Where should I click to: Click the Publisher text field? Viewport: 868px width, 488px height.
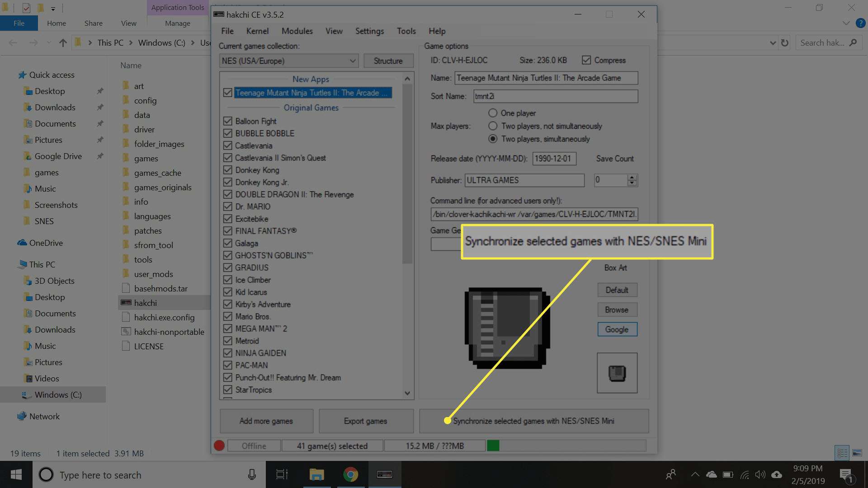click(524, 180)
